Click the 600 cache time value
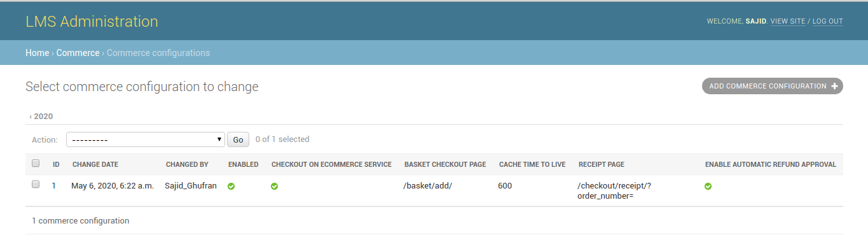The image size is (868, 242). [x=506, y=186]
